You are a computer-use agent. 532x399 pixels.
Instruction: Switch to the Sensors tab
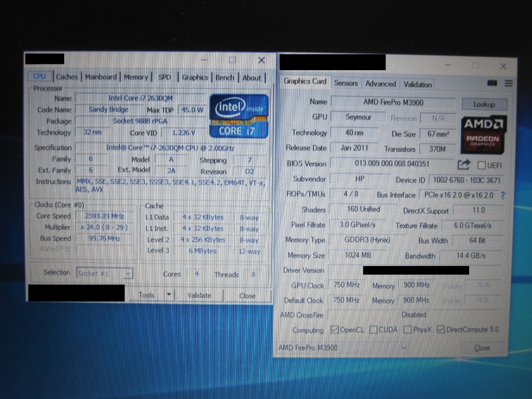345,83
